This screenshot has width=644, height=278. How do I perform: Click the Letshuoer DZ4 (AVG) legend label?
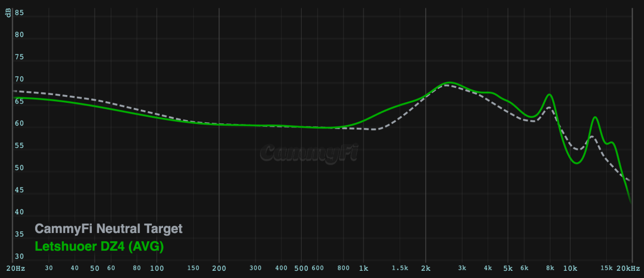100,247
